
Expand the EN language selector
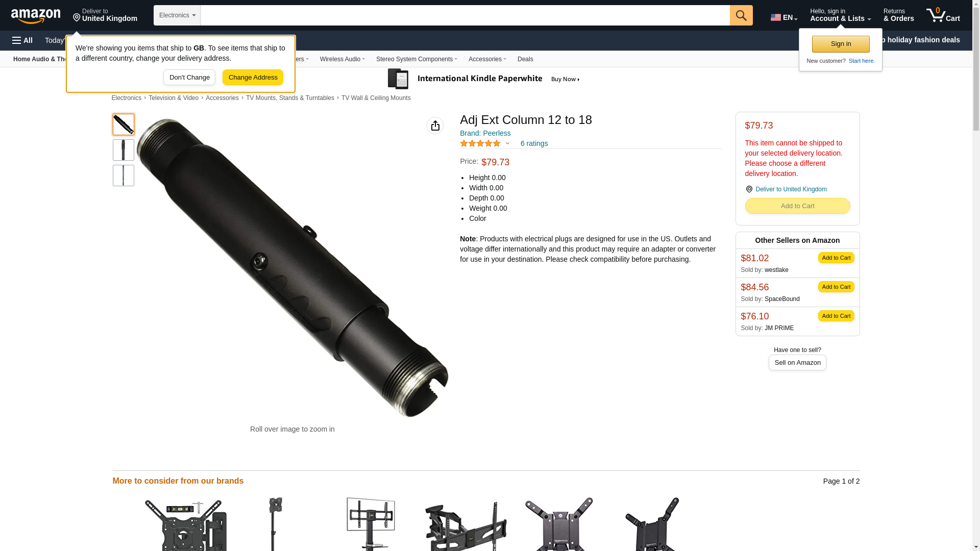784,17
